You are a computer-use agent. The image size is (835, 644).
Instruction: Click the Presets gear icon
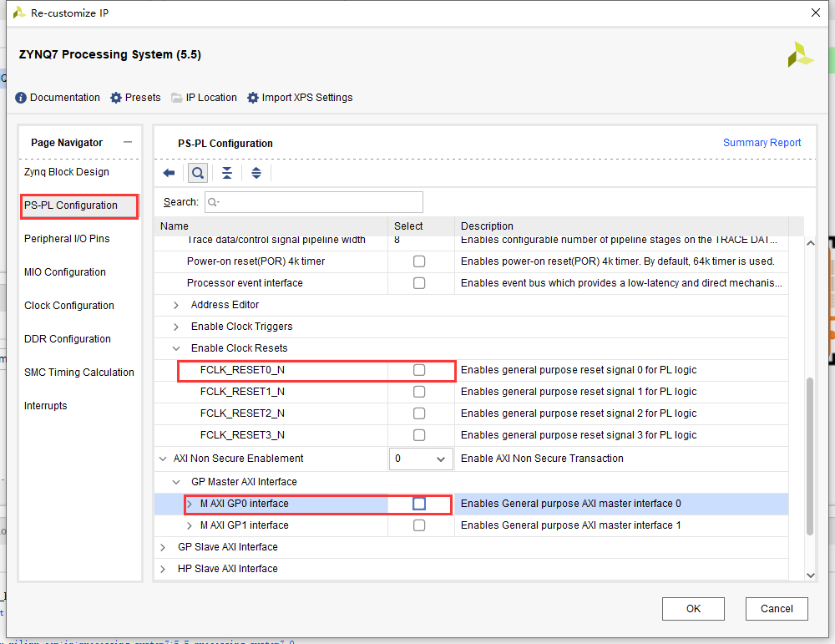pos(116,98)
